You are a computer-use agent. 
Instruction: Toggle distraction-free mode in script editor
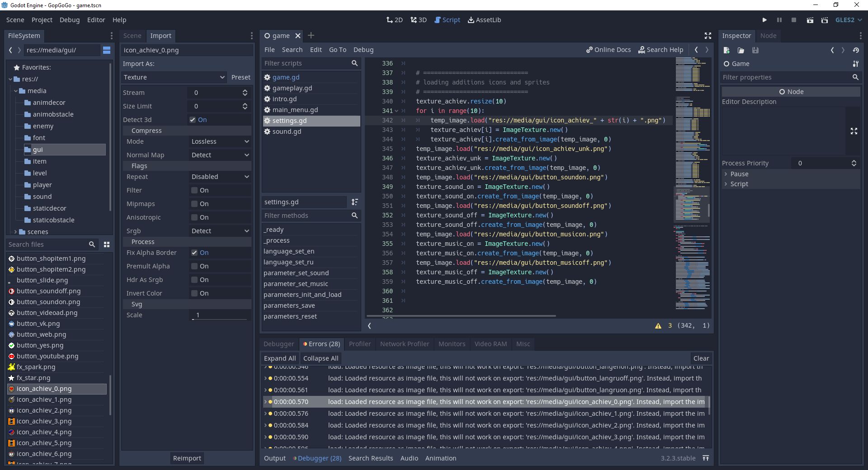point(708,36)
